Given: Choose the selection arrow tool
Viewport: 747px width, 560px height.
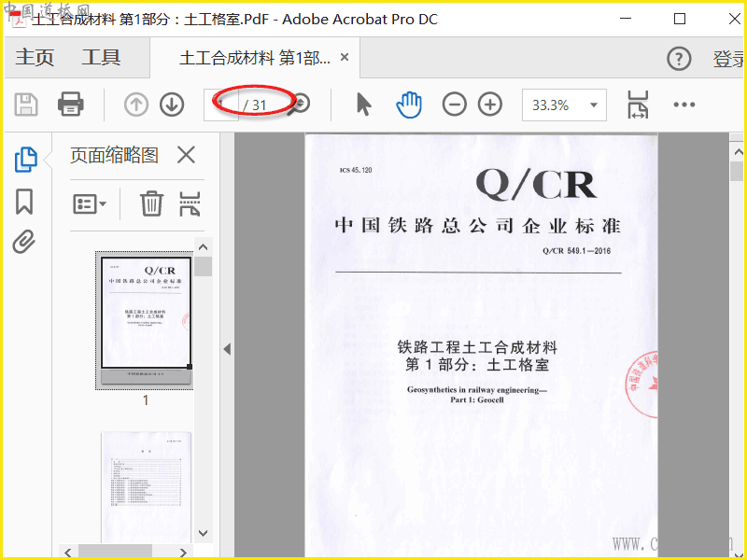Looking at the screenshot, I should [x=363, y=105].
